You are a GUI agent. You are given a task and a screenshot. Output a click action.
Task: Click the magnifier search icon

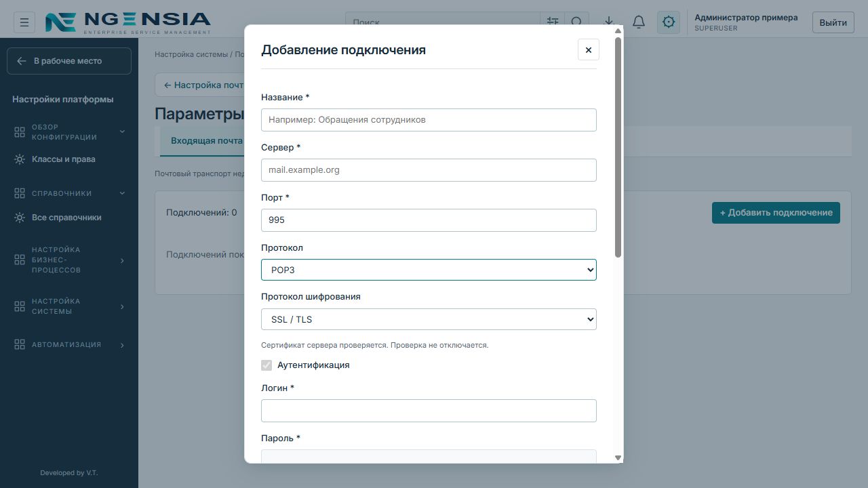click(x=576, y=22)
